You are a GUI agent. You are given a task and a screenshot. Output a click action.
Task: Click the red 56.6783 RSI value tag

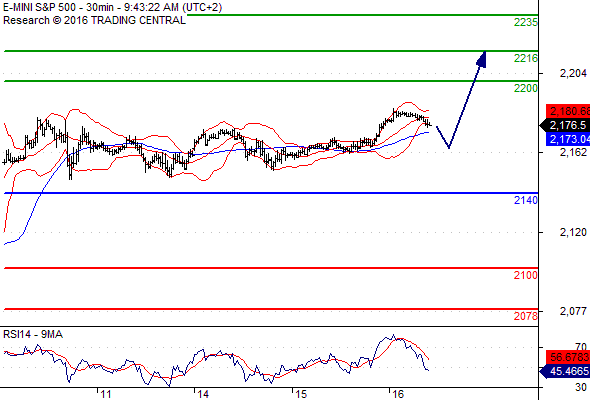coord(568,357)
